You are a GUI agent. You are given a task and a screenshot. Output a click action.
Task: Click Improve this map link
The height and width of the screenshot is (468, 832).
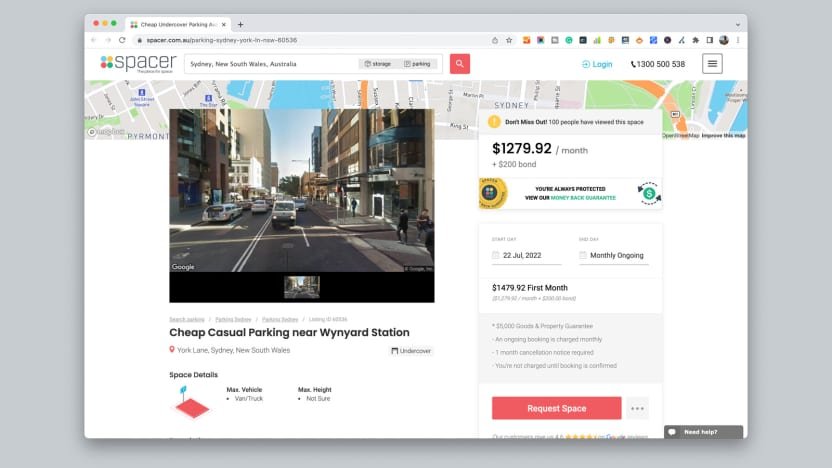coord(723,136)
